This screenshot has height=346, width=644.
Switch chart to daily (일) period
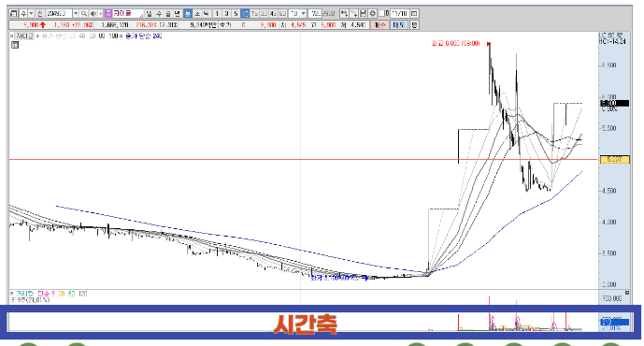[149, 14]
